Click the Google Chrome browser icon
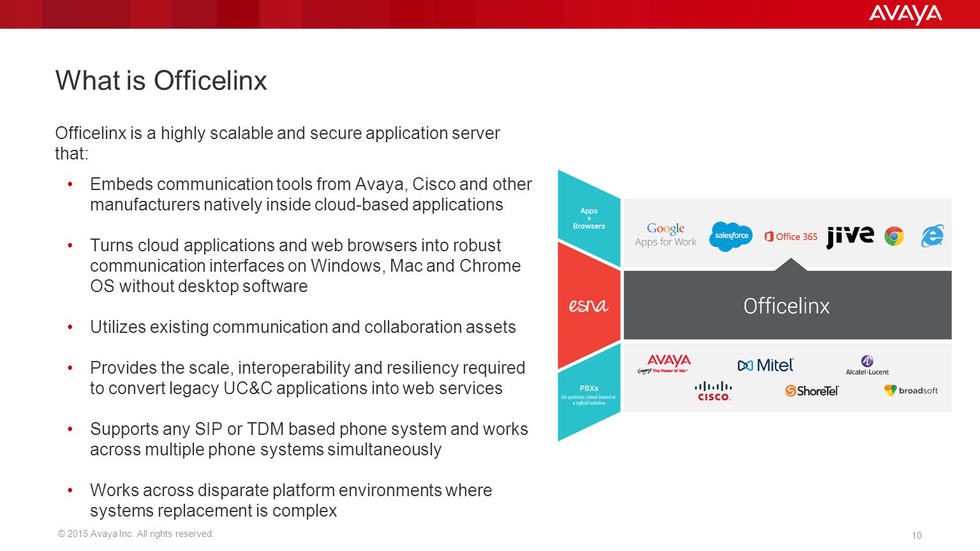The image size is (980, 551). coord(894,237)
